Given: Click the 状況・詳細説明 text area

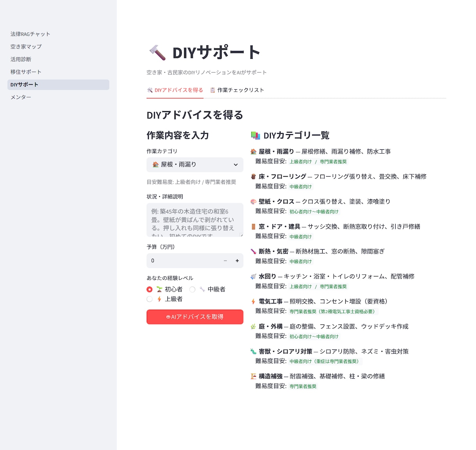Looking at the screenshot, I should point(195,220).
